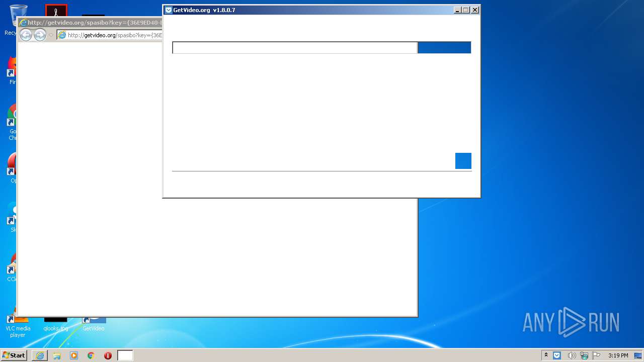Select the CCleaner desktop shortcut
Viewport: 644px width, 362px height.
point(12,266)
